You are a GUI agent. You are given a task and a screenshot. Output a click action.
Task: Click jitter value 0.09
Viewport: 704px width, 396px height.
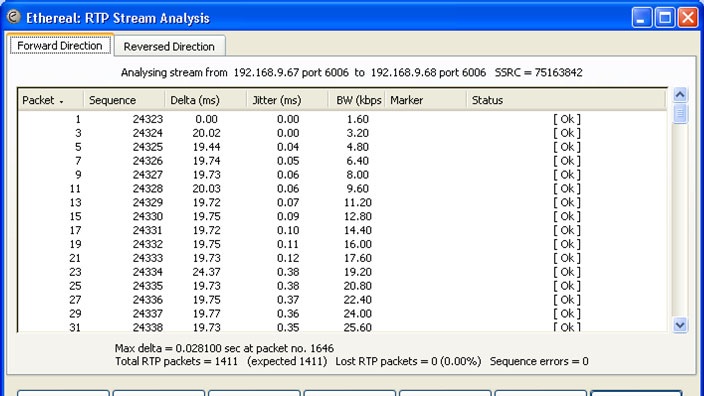pyautogui.click(x=288, y=216)
